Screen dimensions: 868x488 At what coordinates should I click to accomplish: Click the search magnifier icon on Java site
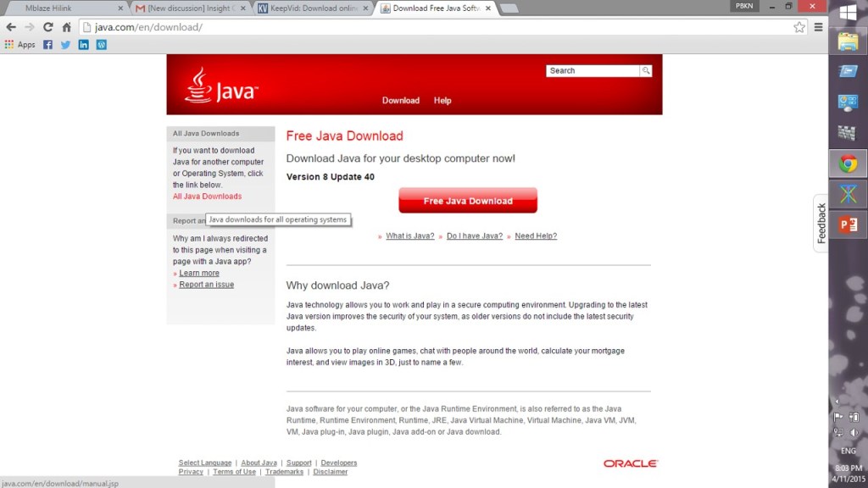click(x=646, y=71)
